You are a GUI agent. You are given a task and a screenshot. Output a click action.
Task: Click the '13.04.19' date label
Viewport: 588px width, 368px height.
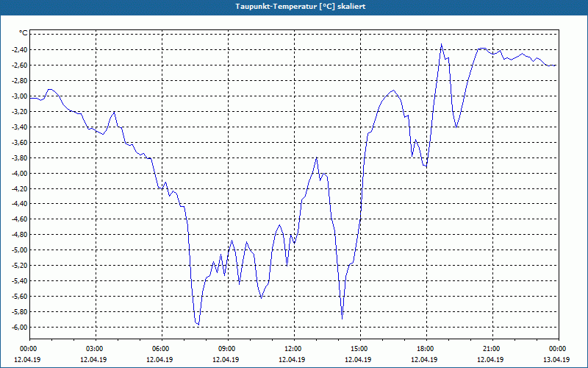pos(556,359)
